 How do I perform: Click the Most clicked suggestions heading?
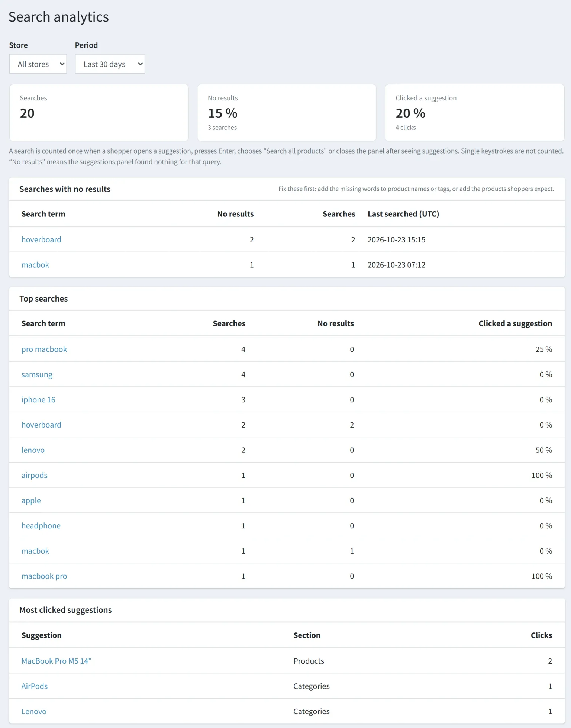pos(65,610)
